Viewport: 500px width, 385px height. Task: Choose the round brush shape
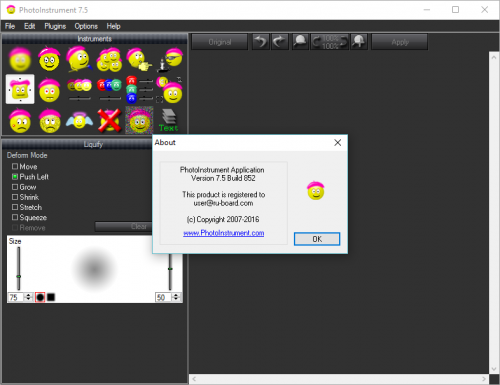[x=40, y=297]
